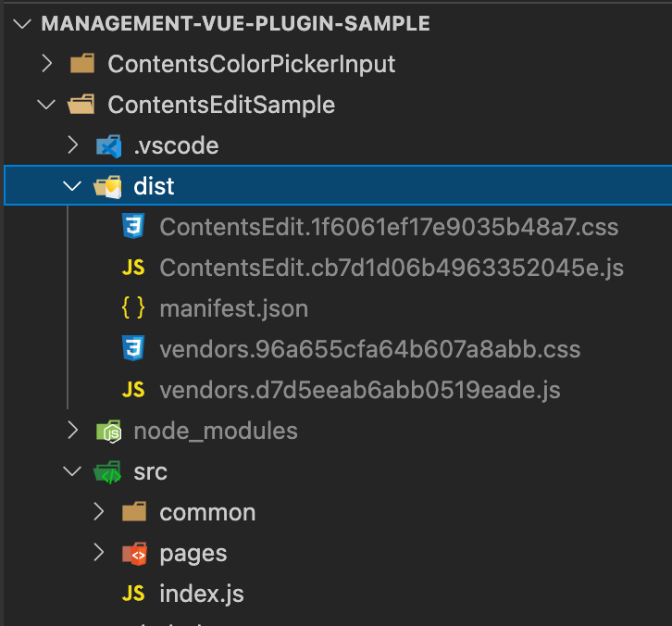672x626 pixels.
Task: Click the curly braces icon beside manifest.json
Action: point(134,308)
